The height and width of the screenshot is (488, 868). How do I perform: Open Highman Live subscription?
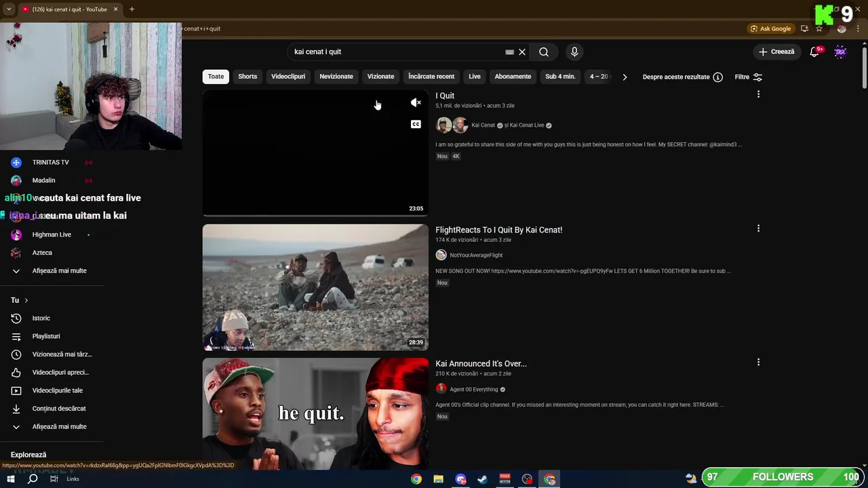click(x=52, y=235)
